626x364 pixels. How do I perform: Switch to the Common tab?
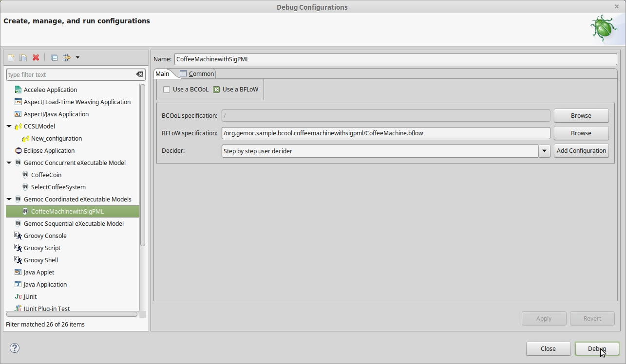click(x=197, y=73)
